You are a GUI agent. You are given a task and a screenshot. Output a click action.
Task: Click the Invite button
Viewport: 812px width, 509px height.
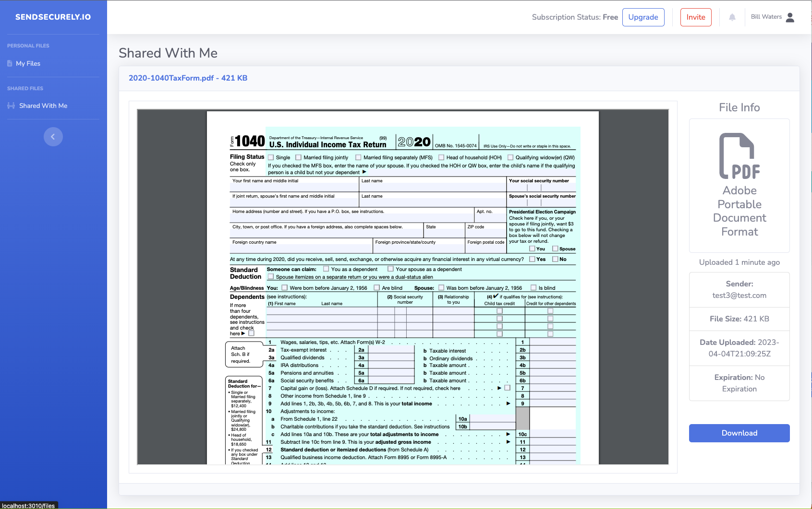coord(696,17)
